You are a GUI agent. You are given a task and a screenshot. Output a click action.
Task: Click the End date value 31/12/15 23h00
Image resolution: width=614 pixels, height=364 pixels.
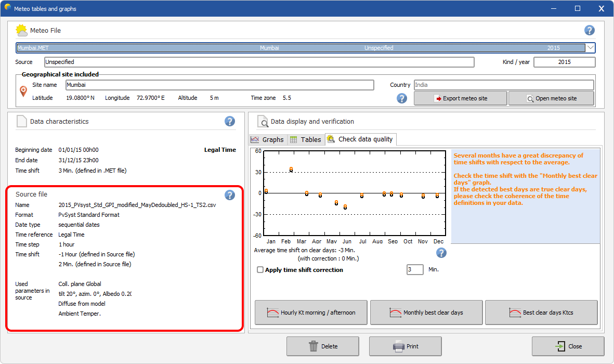79,160
